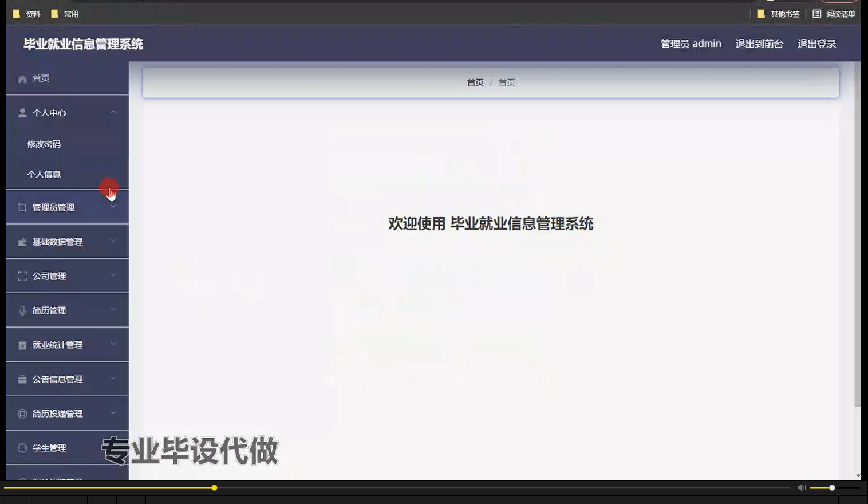Select the home icon beside 首页
This screenshot has height=504, width=868.
[22, 78]
